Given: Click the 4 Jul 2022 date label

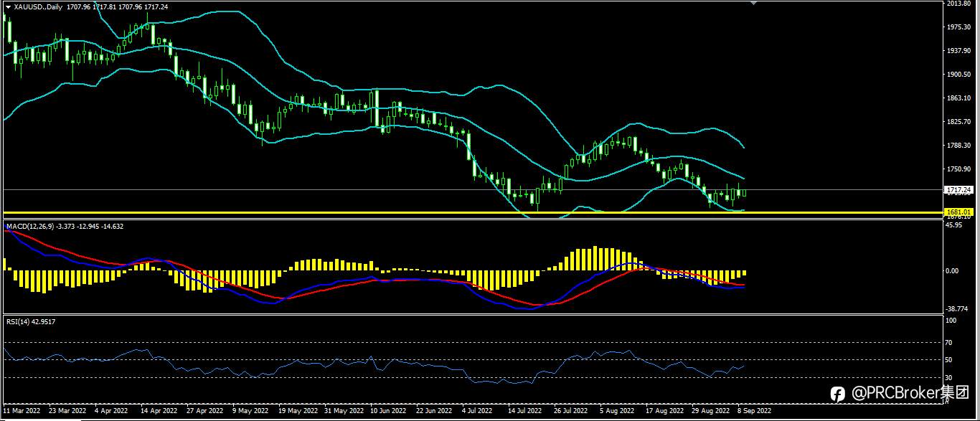Looking at the screenshot, I should (478, 412).
